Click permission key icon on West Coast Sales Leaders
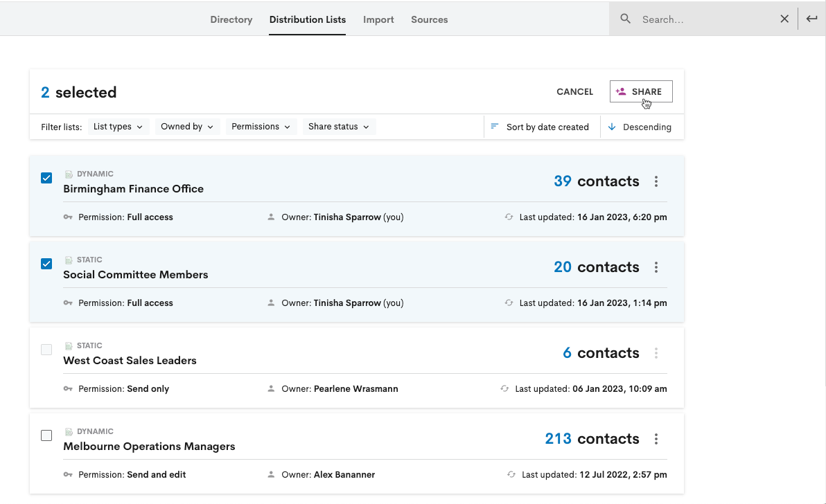 click(x=68, y=388)
